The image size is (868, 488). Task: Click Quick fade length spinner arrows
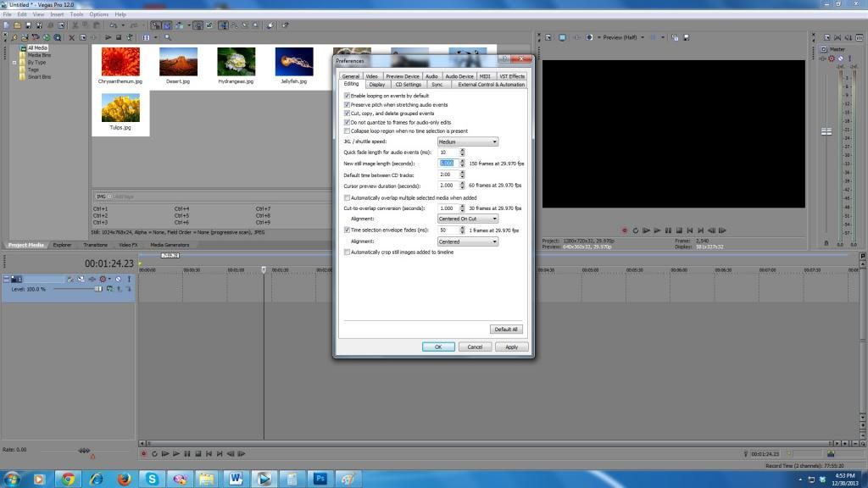coord(462,152)
